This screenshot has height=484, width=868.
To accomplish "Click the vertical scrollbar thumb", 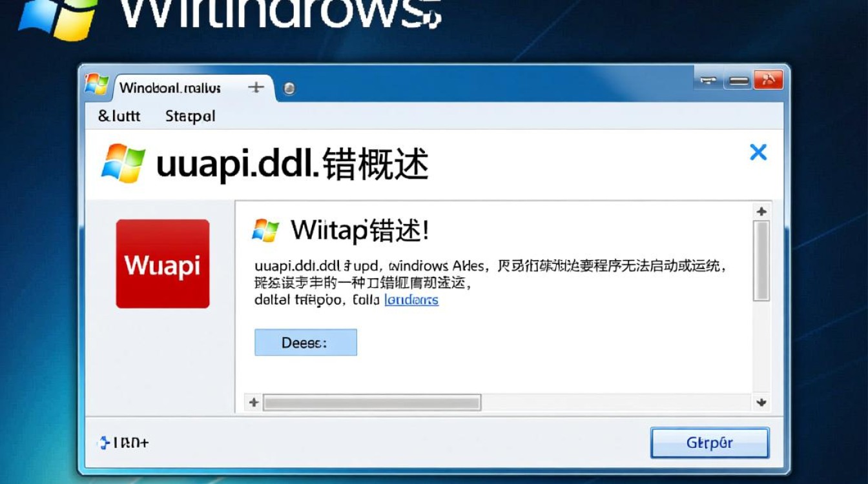I will 761,260.
